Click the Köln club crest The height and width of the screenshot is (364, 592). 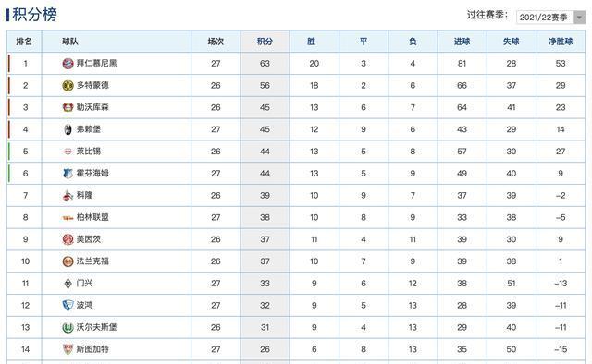pos(68,195)
